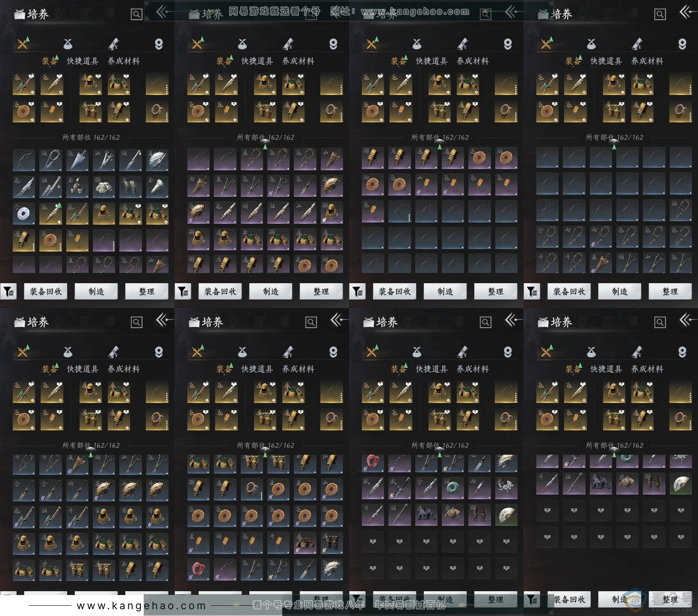Select the scroll category icon in top-left panel
Image resolution: width=698 pixels, height=616 pixels.
(113, 44)
